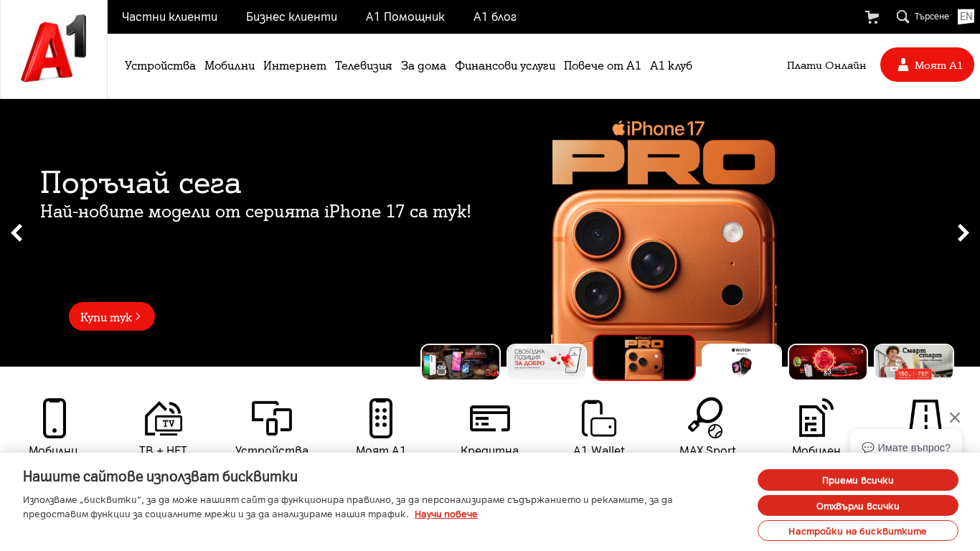The width and height of the screenshot is (980, 551).
Task: Switch language with the EN toggle
Action: click(966, 17)
